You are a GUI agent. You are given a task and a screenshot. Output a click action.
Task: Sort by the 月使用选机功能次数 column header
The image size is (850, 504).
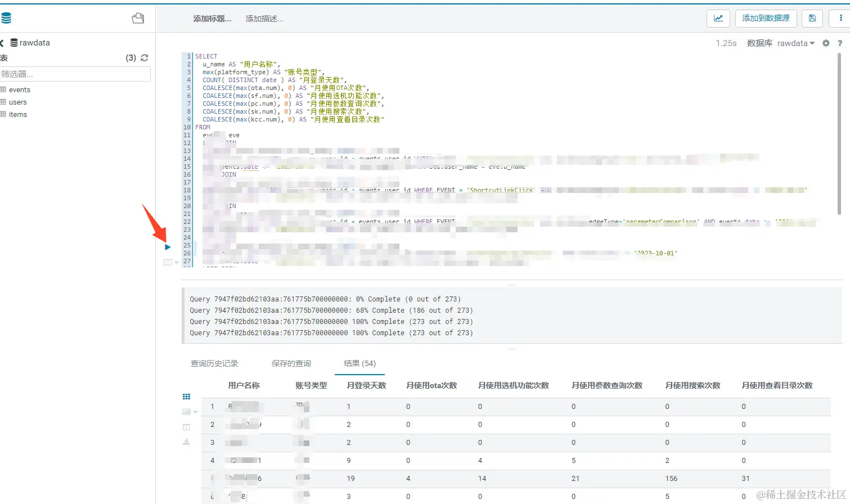pos(514,386)
